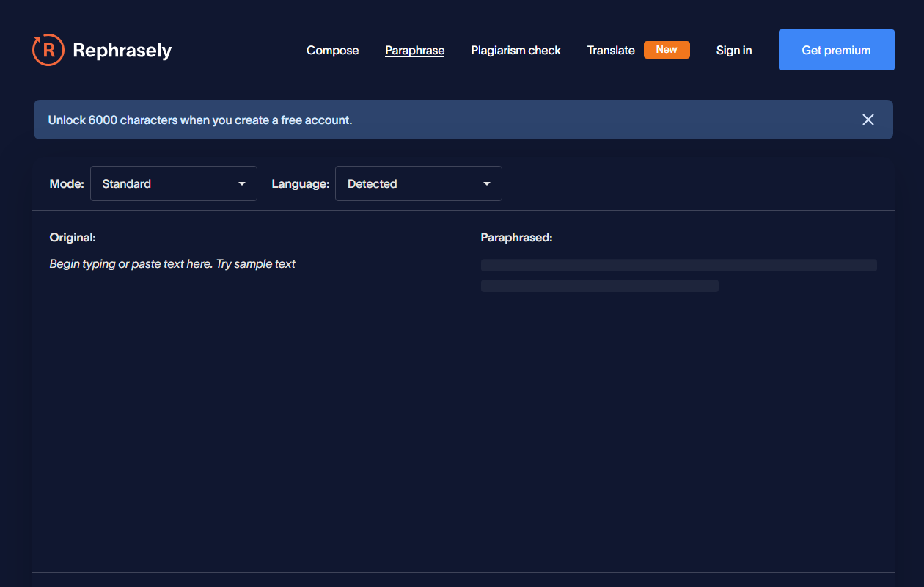924x587 pixels.
Task: Go to the Paraphrase tab
Action: [414, 51]
